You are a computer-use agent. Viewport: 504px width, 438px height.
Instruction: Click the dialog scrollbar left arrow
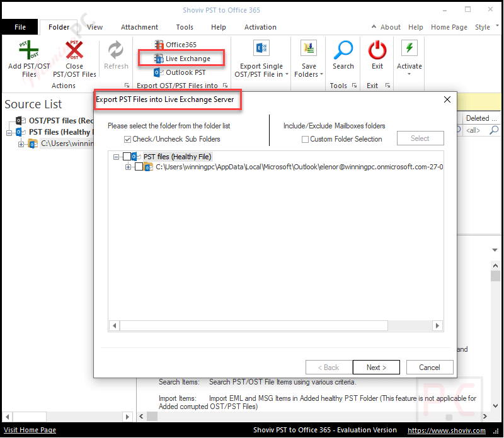pyautogui.click(x=115, y=325)
